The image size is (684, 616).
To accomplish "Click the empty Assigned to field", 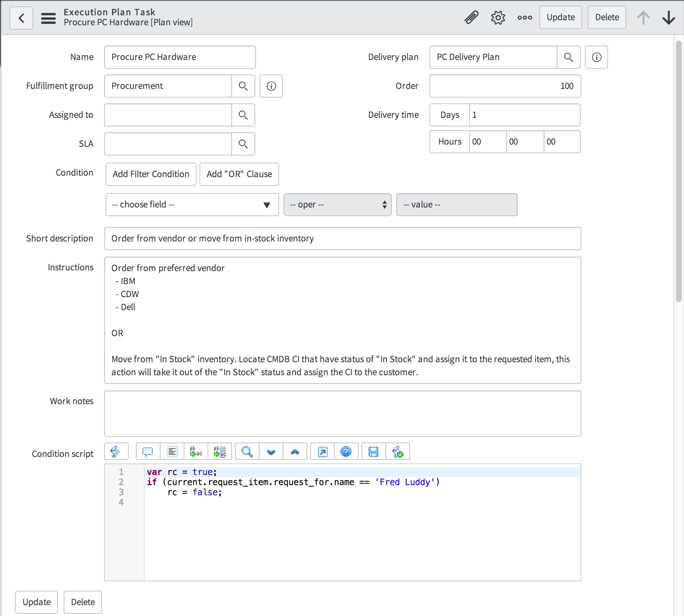I will pos(168,115).
